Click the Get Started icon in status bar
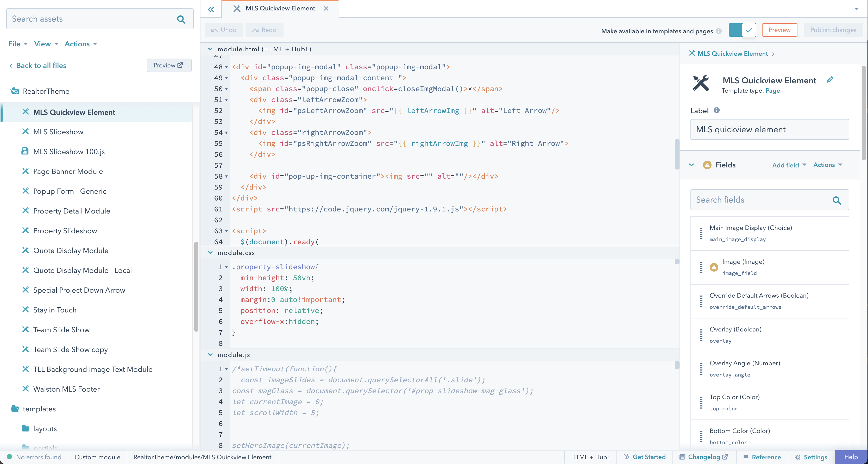Screen dimensions: 868x464 626,457
